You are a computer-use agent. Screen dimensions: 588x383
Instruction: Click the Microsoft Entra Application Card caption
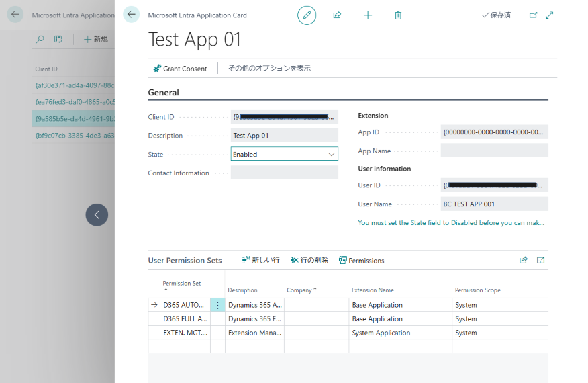(197, 15)
